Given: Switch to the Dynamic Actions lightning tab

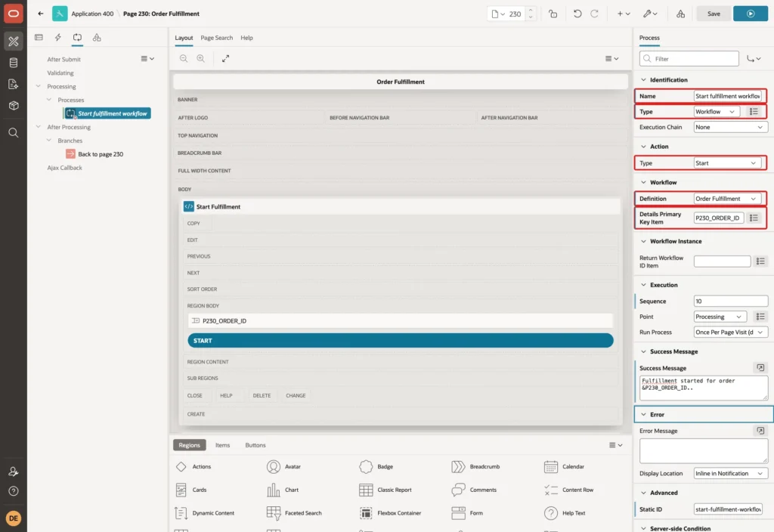Looking at the screenshot, I should point(57,38).
